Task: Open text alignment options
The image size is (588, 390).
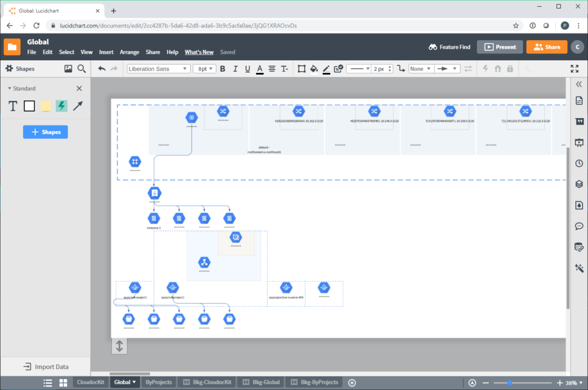Action: click(x=272, y=69)
